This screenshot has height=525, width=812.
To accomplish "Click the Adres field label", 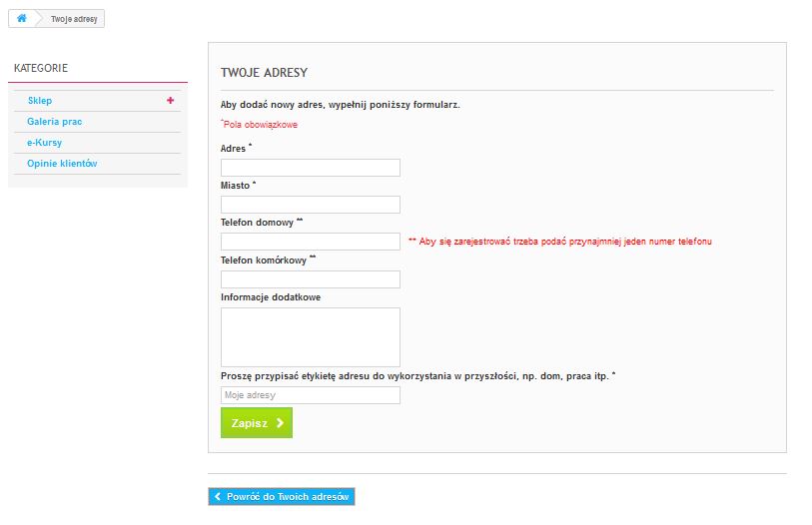I will [x=234, y=148].
